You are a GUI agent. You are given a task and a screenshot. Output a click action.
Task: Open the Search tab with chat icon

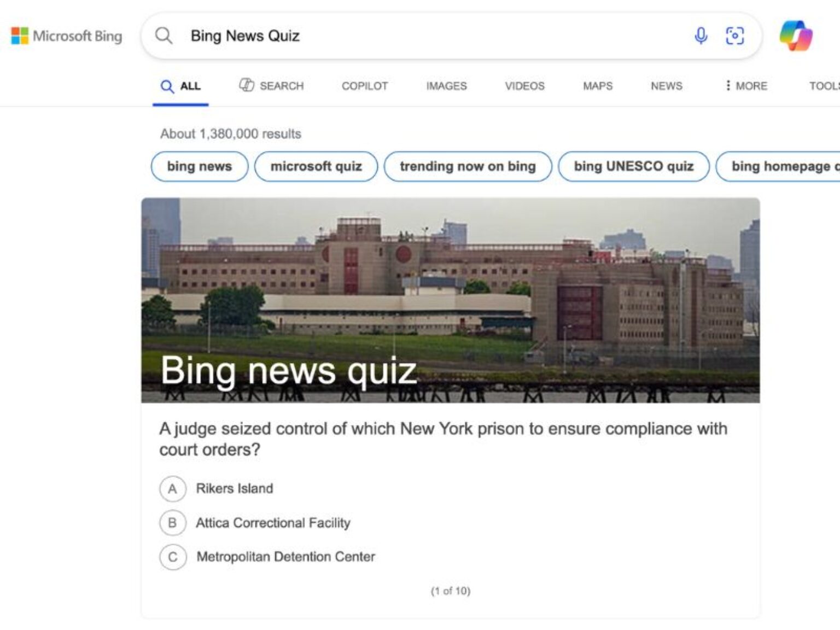coord(271,86)
